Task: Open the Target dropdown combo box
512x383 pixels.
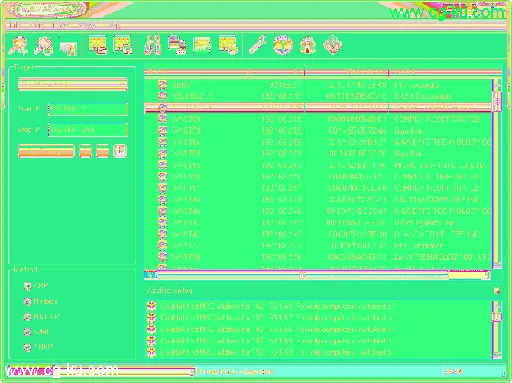Action: point(73,84)
